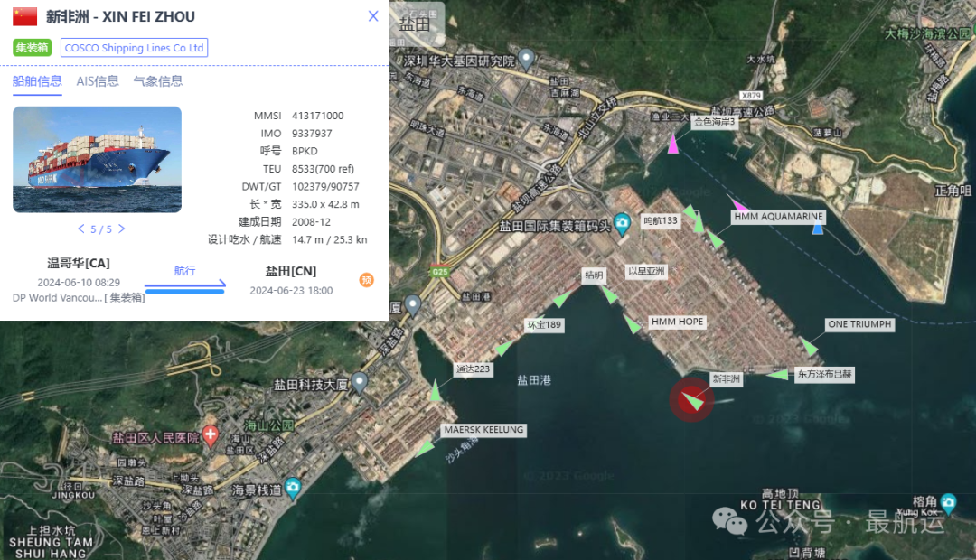Click the MAERSK KEELUNG vessel label
Screen dimensions: 976x560
coord(483,430)
